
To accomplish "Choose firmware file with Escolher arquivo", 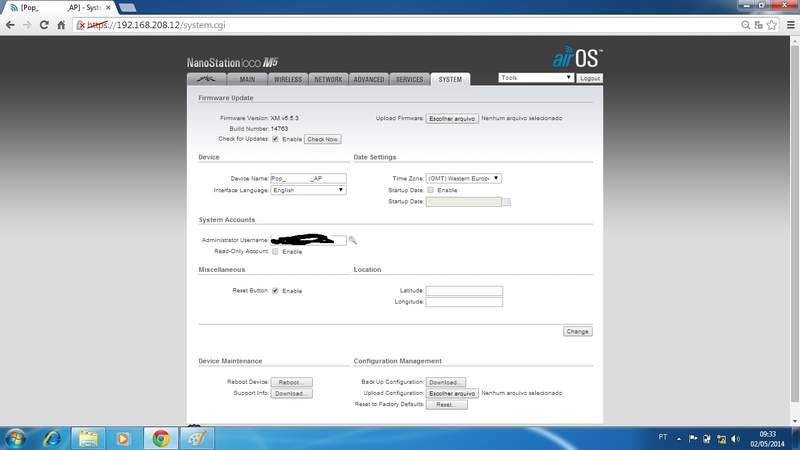I will [x=452, y=118].
